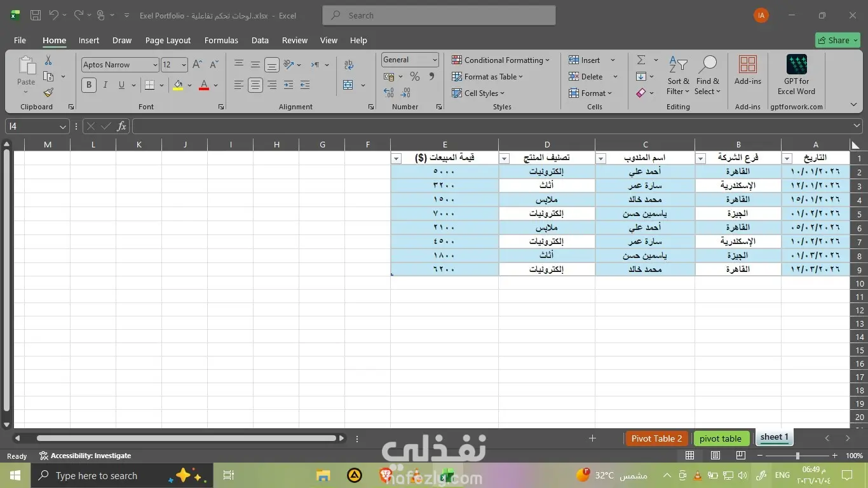This screenshot has height=488, width=868.
Task: Click the Save icon in title bar
Action: [x=36, y=15]
